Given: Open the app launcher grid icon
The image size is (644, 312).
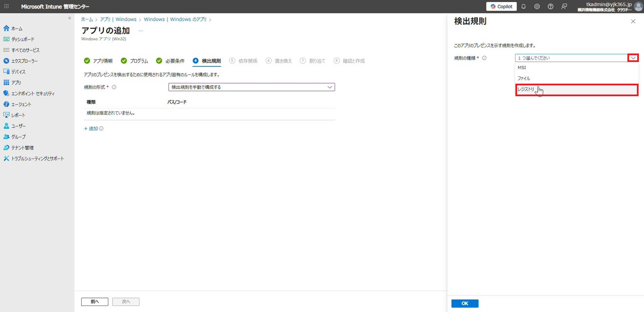Looking at the screenshot, I should [x=6, y=6].
